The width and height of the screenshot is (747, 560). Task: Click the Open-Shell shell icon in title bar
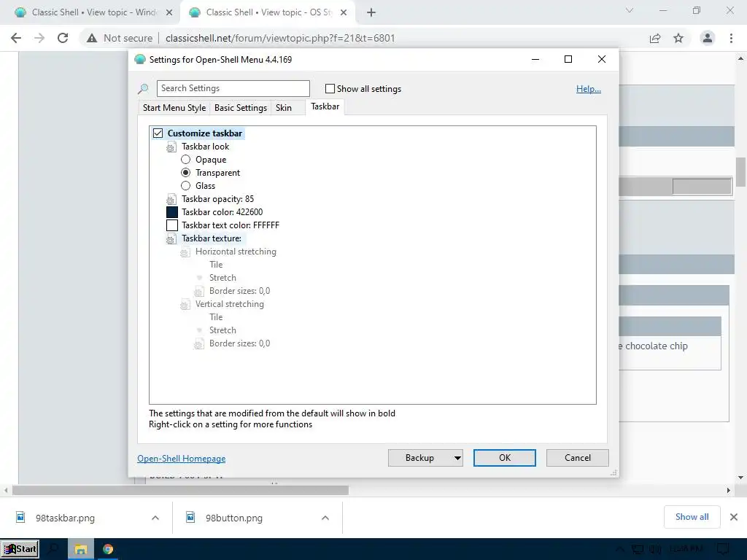tap(139, 59)
